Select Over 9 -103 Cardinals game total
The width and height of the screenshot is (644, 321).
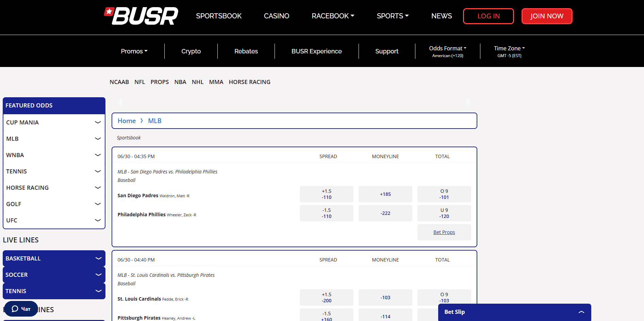click(444, 297)
